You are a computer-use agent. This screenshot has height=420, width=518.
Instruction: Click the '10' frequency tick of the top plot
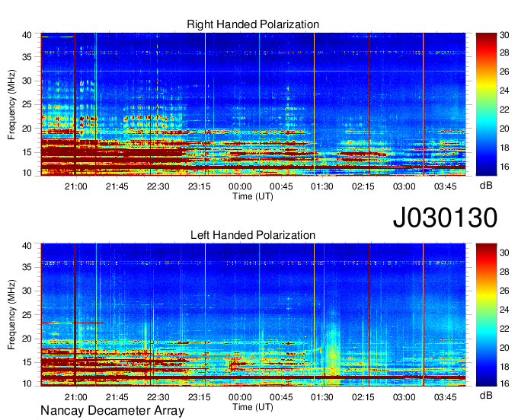pos(27,173)
